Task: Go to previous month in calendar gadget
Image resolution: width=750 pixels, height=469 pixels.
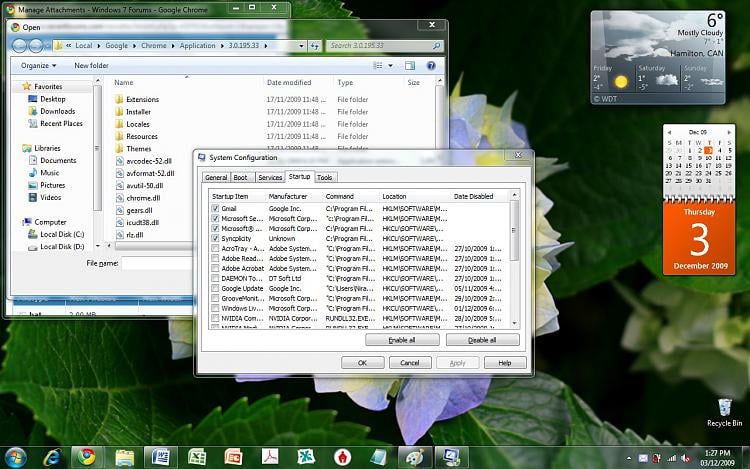Action: pos(669,132)
